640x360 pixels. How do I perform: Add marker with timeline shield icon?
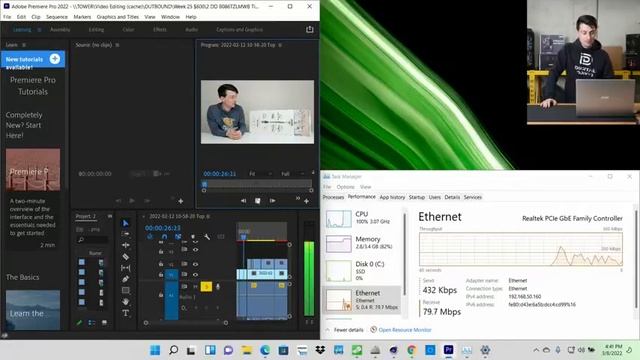[193, 237]
